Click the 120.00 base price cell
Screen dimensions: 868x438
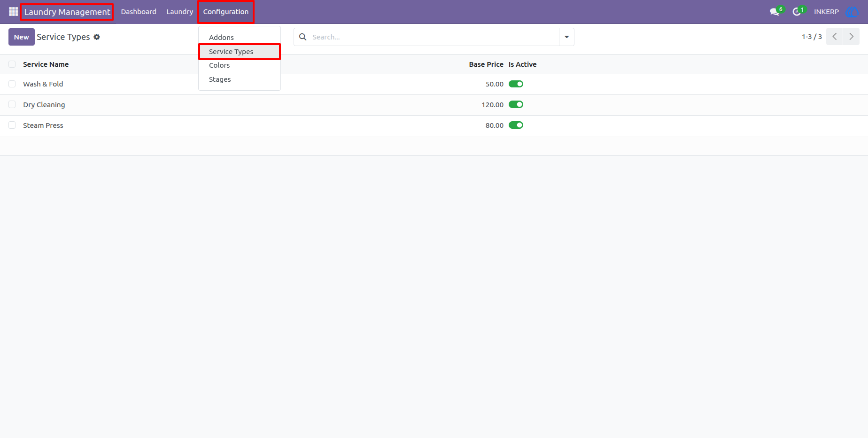coord(492,105)
